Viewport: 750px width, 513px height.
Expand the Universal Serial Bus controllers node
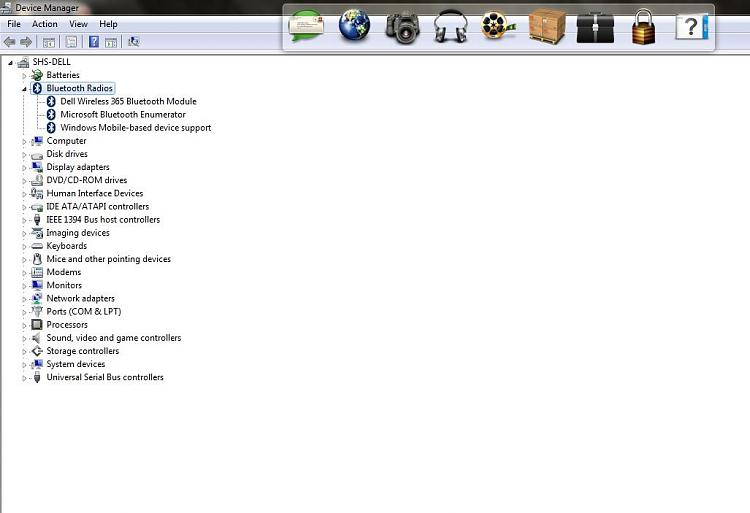pyautogui.click(x=24, y=378)
